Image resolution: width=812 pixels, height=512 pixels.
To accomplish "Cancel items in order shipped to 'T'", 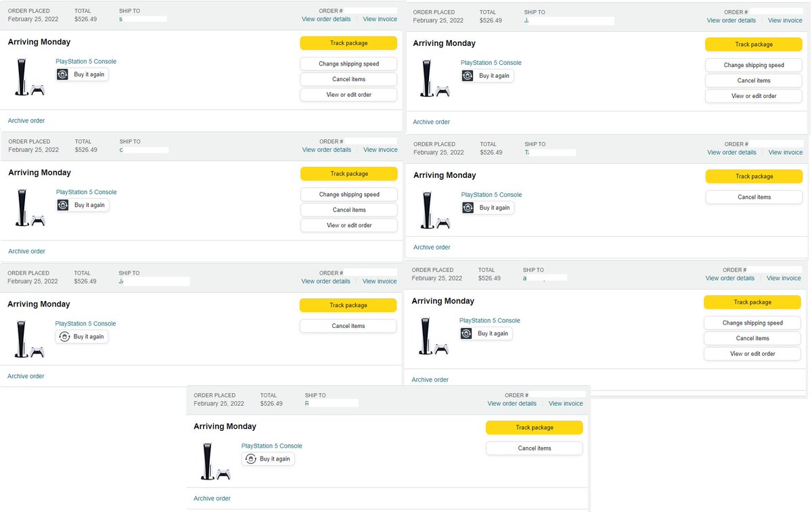I will click(x=754, y=197).
